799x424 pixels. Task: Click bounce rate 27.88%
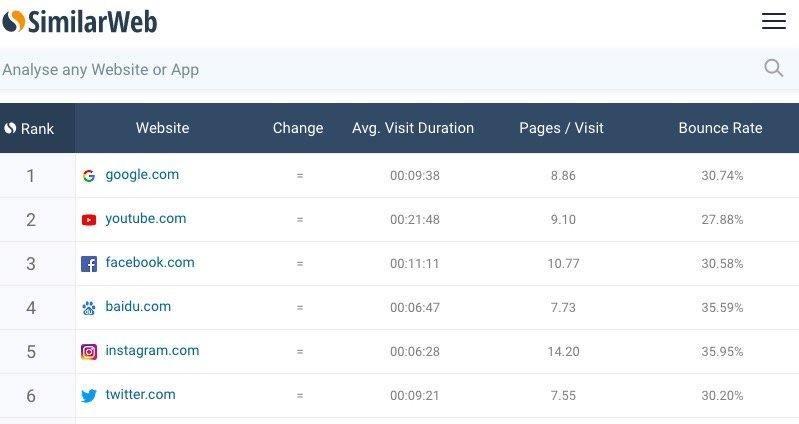pyautogui.click(x=722, y=220)
